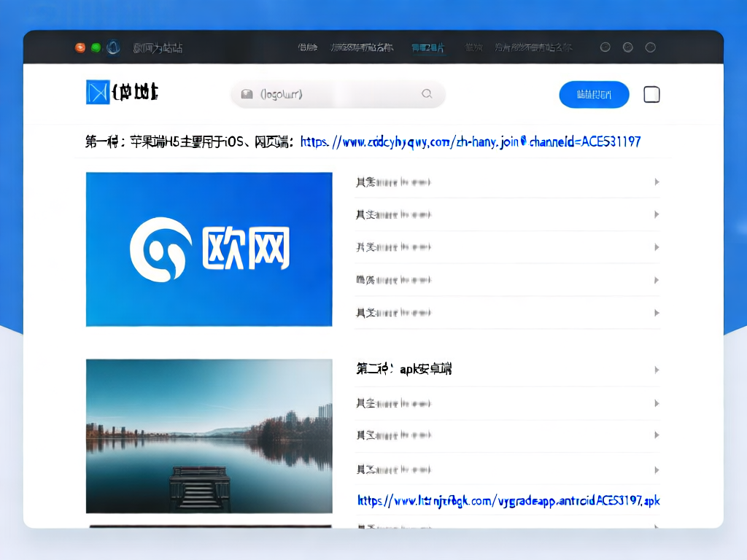Download the Android apk via the blue link

(x=508, y=500)
